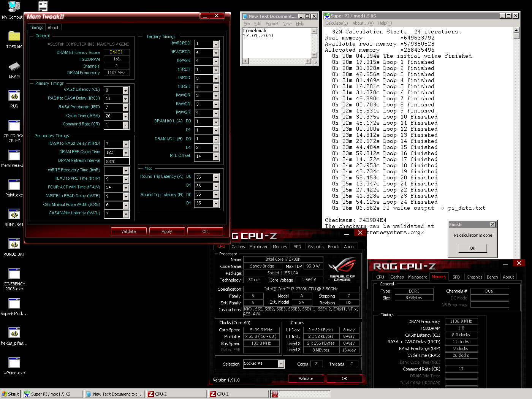Expand the RAS# Precharge (tRP) dropdown
This screenshot has height=399, width=532.
[125, 108]
